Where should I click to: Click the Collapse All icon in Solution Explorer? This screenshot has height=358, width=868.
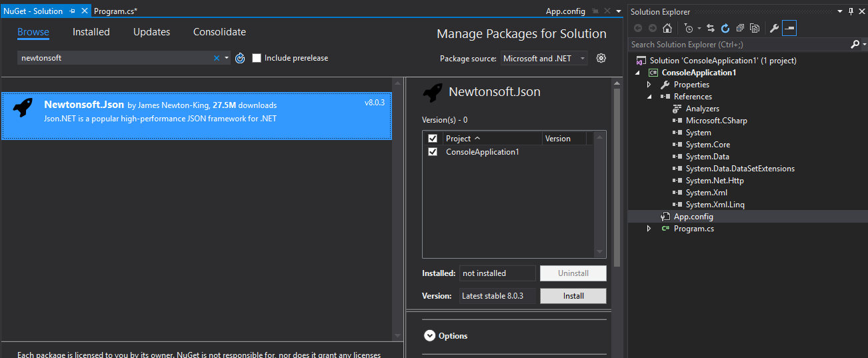pos(740,28)
